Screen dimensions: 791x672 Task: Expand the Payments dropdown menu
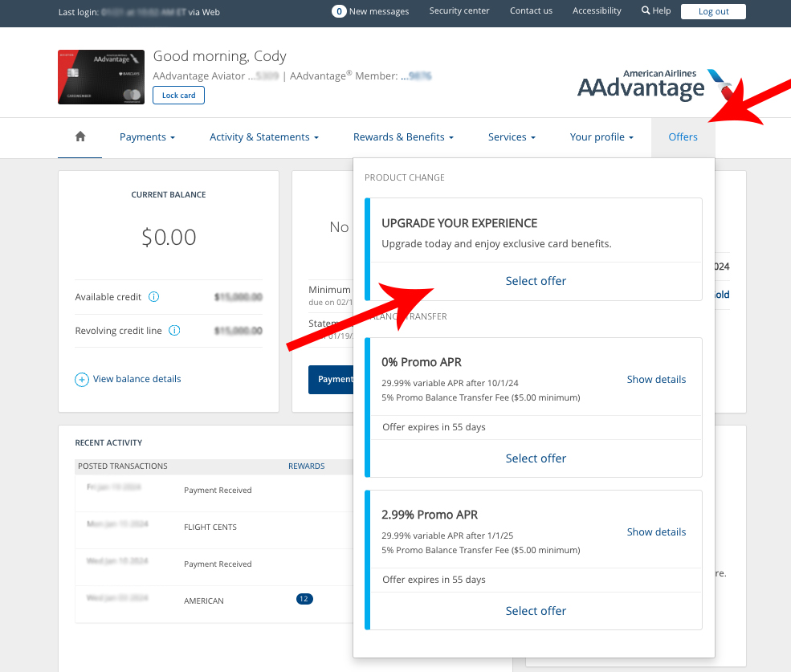[147, 137]
